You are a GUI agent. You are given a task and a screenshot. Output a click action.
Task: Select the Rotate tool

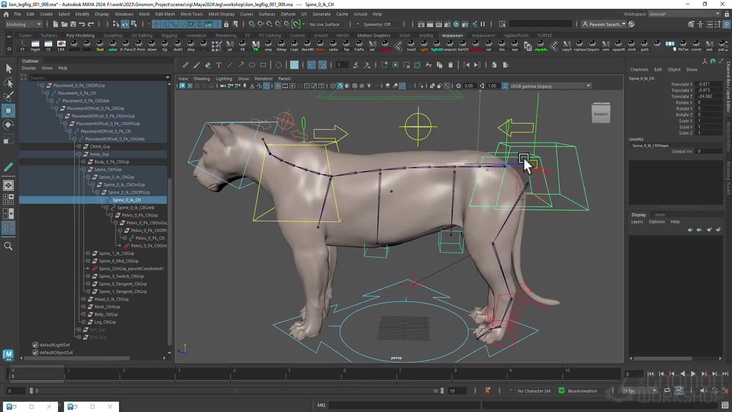[8, 125]
